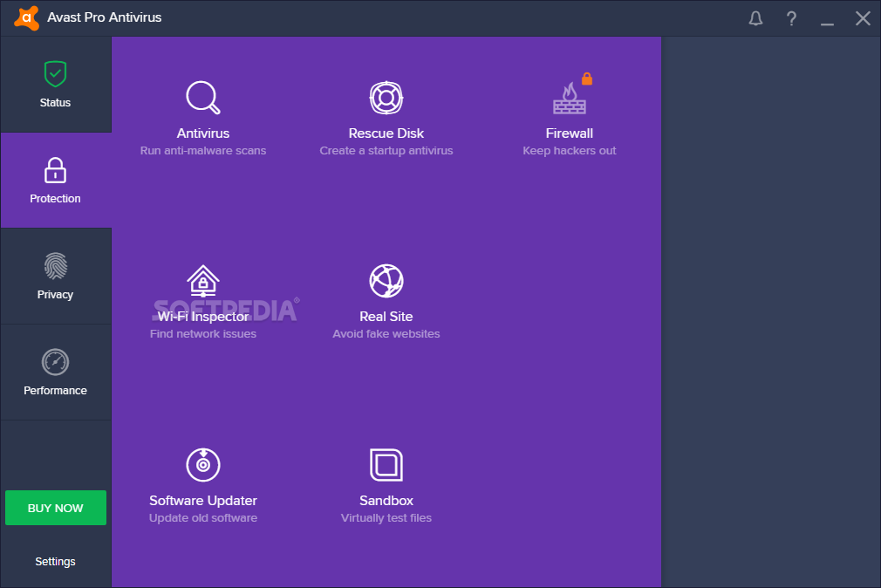Click the Privacy fingerprint icon
Viewport: 881px width, 588px height.
[x=55, y=266]
